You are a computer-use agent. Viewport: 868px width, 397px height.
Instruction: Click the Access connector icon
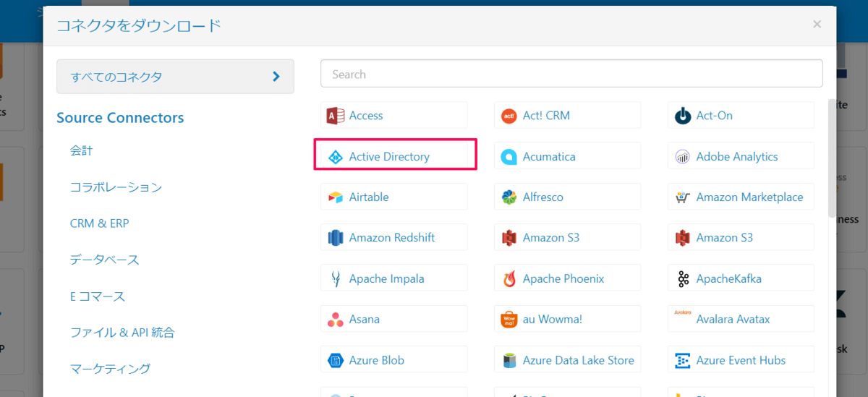pyautogui.click(x=335, y=116)
